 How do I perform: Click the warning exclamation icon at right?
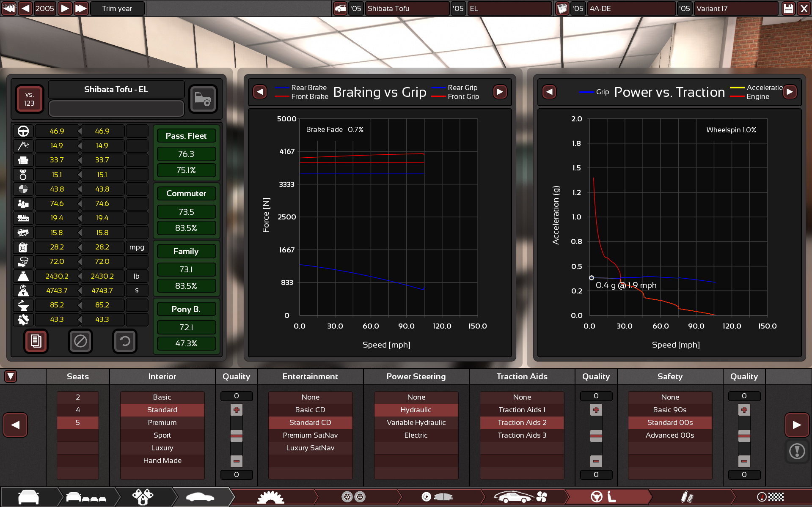pyautogui.click(x=797, y=451)
